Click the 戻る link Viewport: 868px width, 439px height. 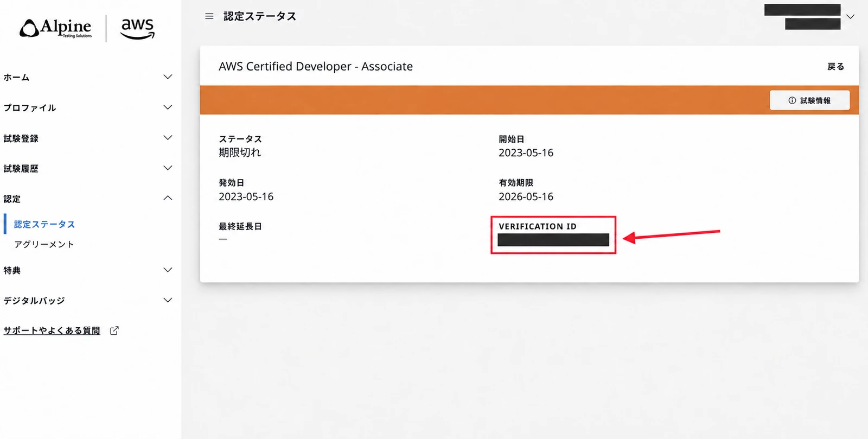(x=835, y=66)
